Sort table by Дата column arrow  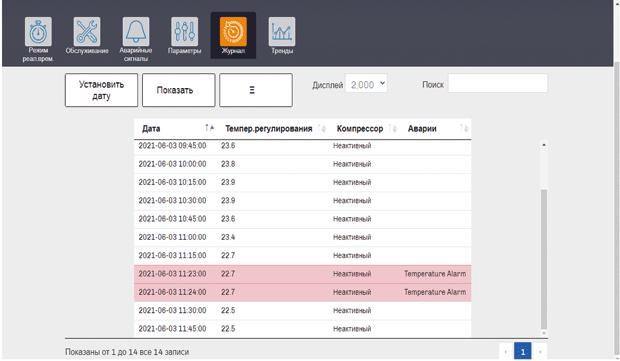click(x=209, y=128)
